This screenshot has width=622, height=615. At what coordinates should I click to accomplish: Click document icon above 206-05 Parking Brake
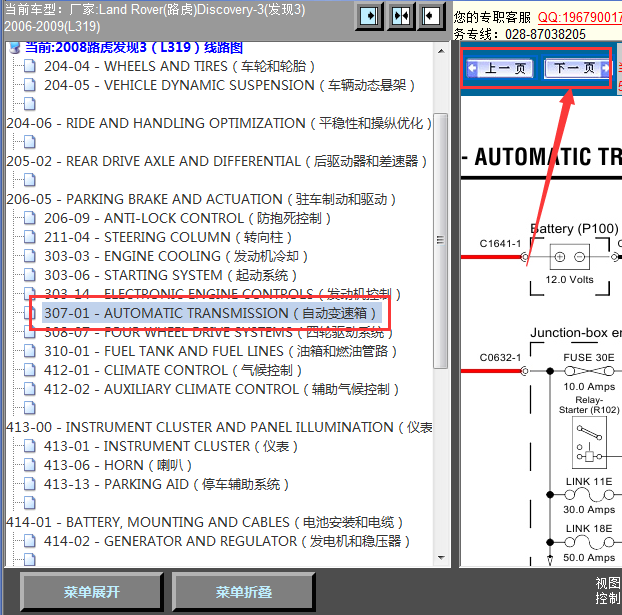click(30, 180)
